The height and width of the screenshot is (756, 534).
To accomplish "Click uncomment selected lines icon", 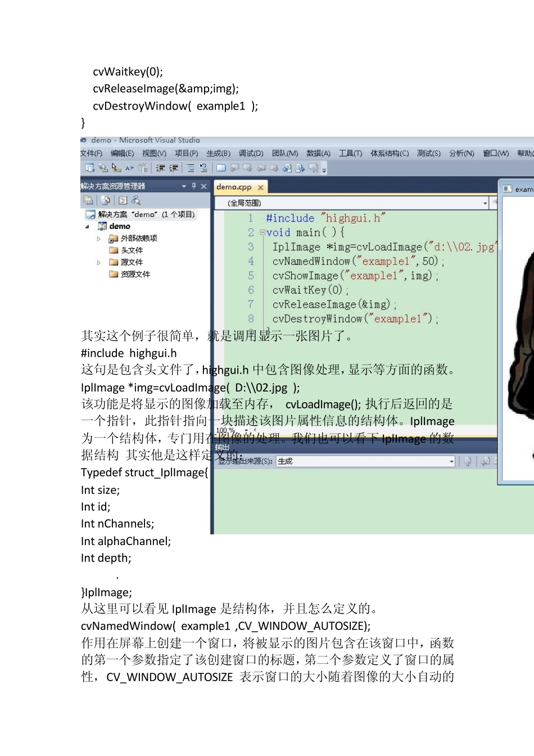I will [203, 168].
